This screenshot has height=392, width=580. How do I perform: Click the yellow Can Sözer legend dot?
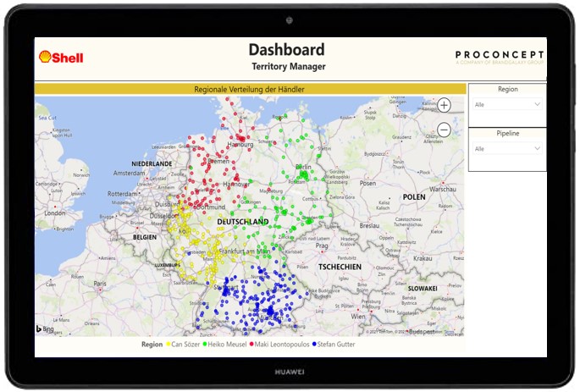coord(168,345)
